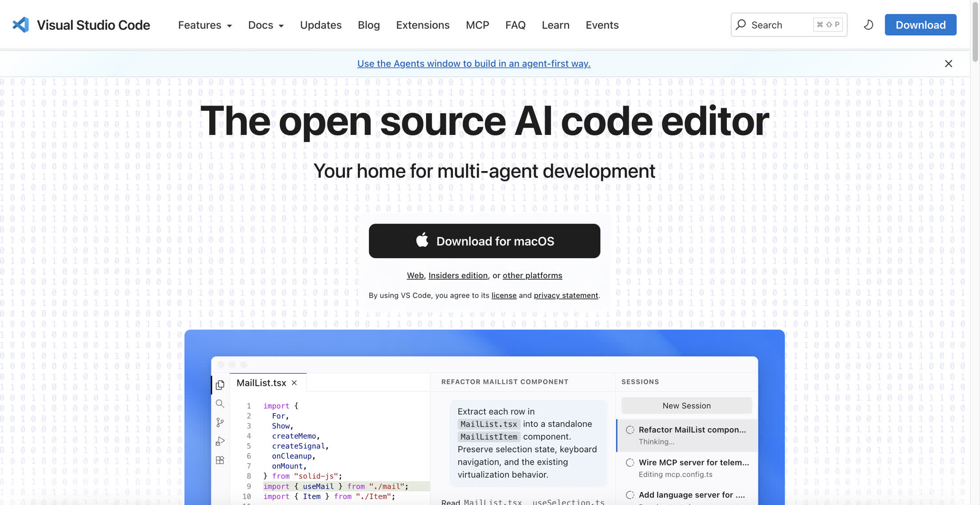Select the Refactor MailList component session
Screen dimensions: 980x505
coord(687,436)
